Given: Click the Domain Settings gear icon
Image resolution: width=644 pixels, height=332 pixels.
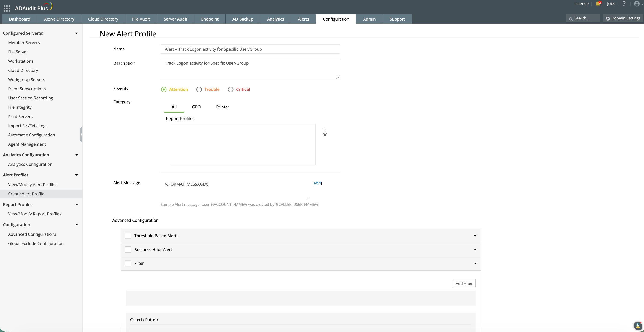Looking at the screenshot, I should coord(608,18).
